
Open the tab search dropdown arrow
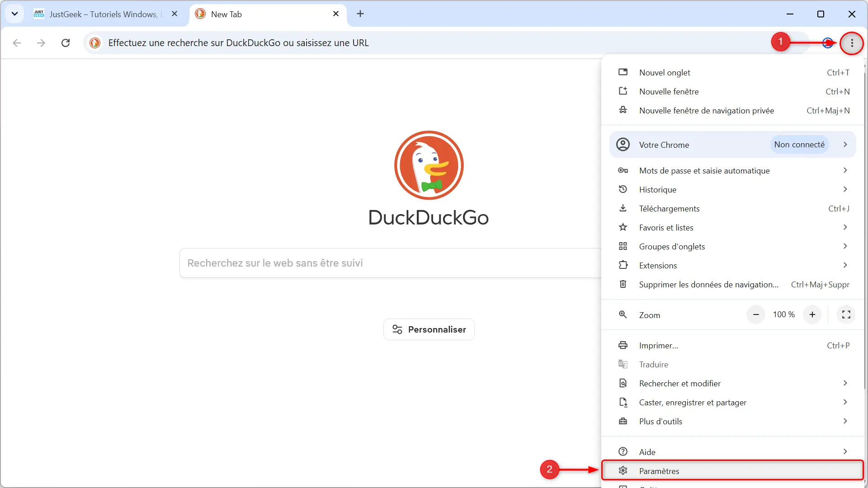[14, 14]
